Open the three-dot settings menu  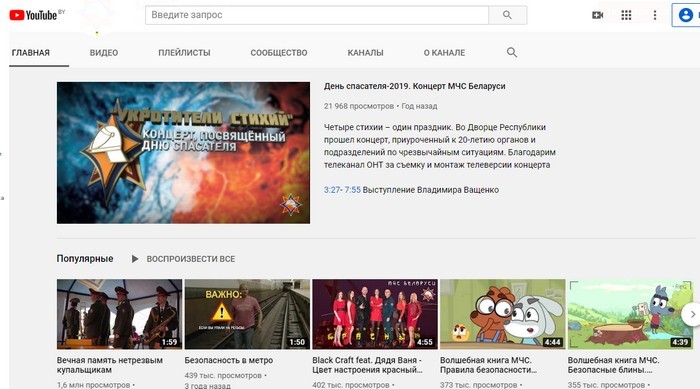tap(655, 15)
